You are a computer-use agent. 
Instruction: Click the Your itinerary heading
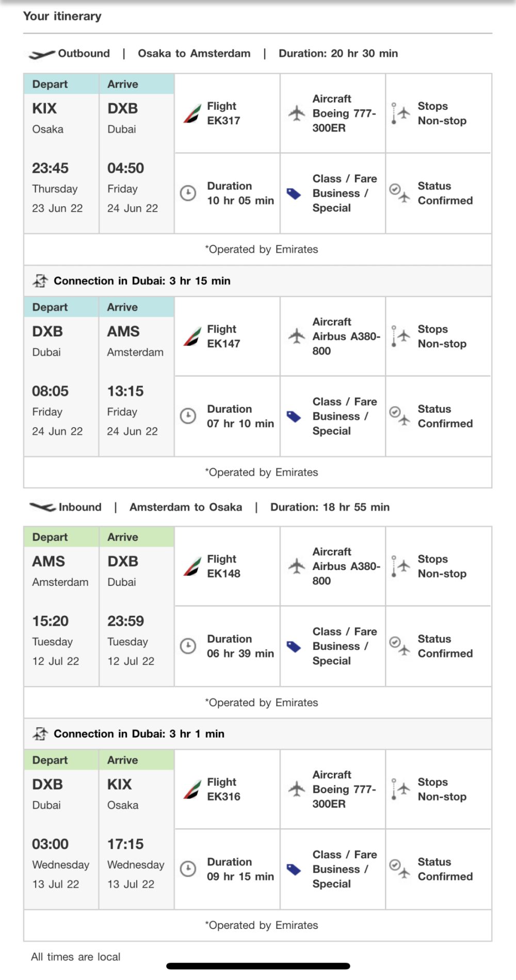(x=62, y=17)
